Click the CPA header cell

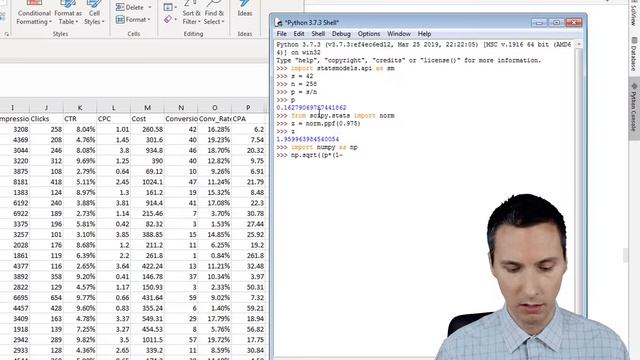pos(248,119)
